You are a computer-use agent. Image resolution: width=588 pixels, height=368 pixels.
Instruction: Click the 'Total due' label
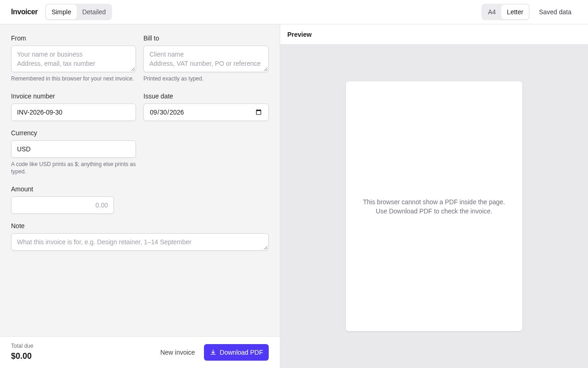tap(22, 346)
